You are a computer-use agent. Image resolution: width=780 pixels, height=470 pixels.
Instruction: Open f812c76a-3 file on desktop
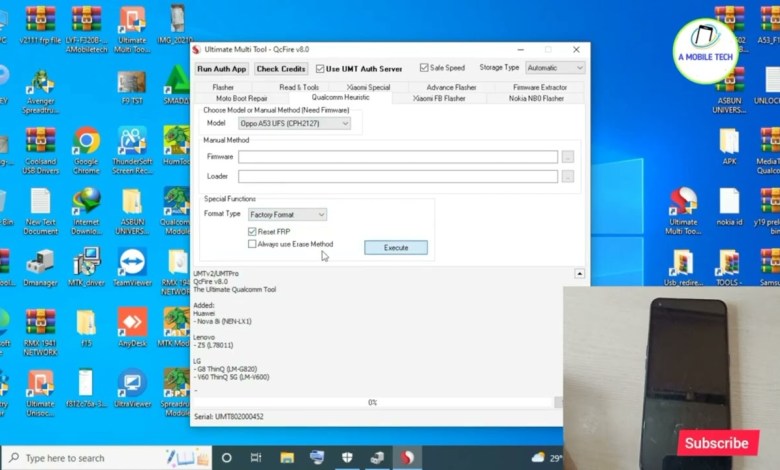[86, 389]
